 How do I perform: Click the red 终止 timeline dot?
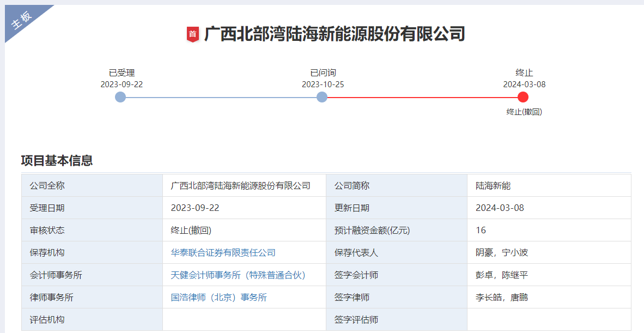point(523,97)
